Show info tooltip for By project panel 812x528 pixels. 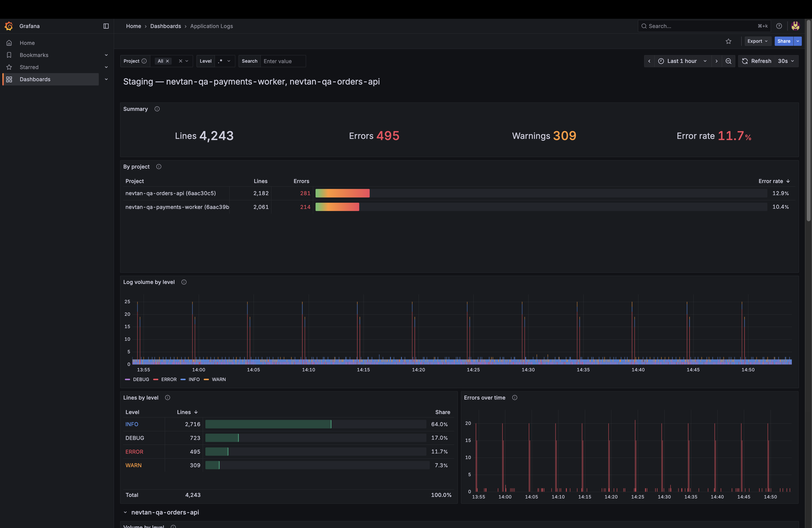(x=159, y=166)
